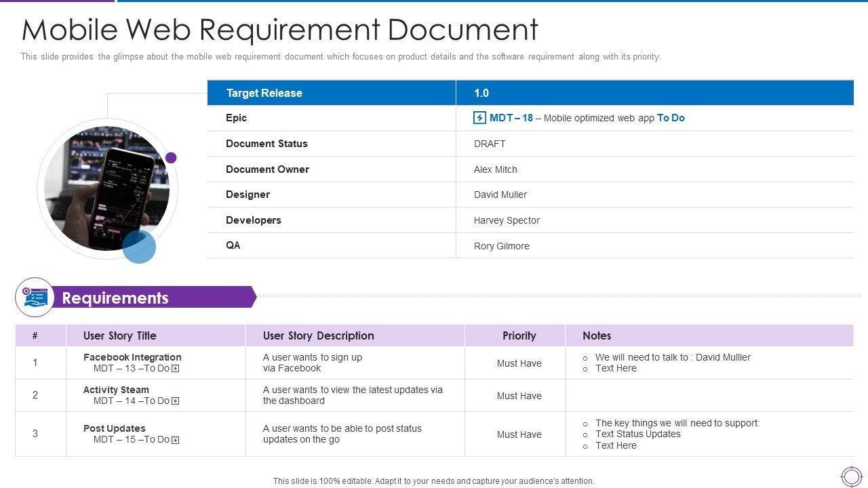Click the small purple dot on photo ring
This screenshot has height=488, width=868.
(171, 158)
